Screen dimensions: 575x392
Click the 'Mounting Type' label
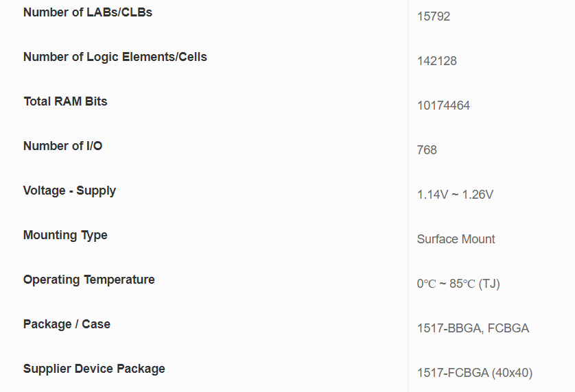point(65,235)
